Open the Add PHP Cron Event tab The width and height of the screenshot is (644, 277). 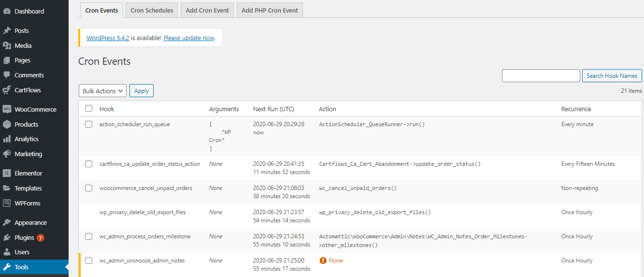pos(270,10)
